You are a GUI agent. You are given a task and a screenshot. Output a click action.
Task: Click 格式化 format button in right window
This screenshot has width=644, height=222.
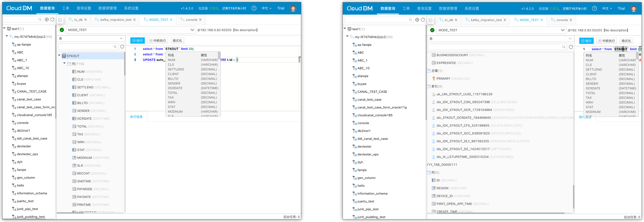[626, 41]
